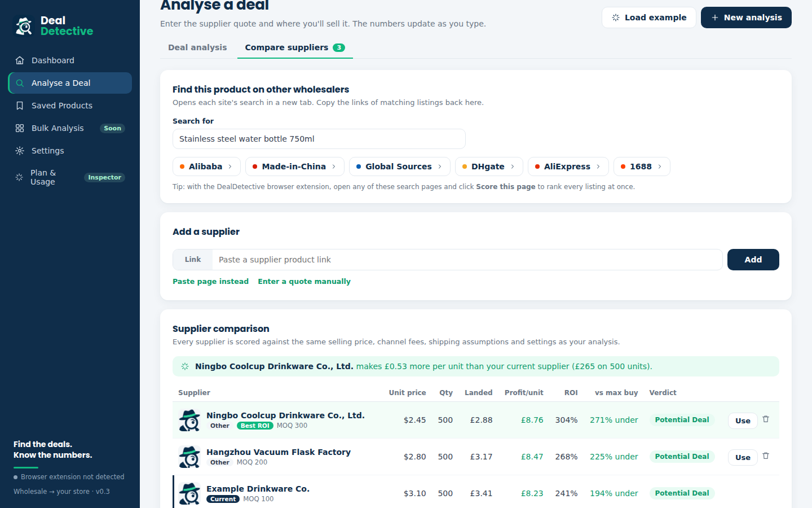812x508 pixels.
Task: Click the ROI column header
Action: click(x=571, y=393)
